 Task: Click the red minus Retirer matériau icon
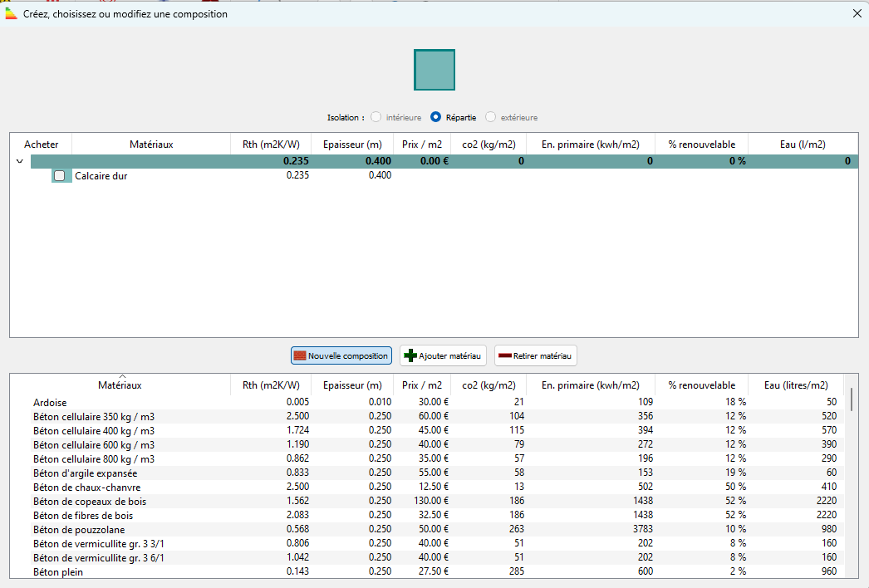click(504, 356)
